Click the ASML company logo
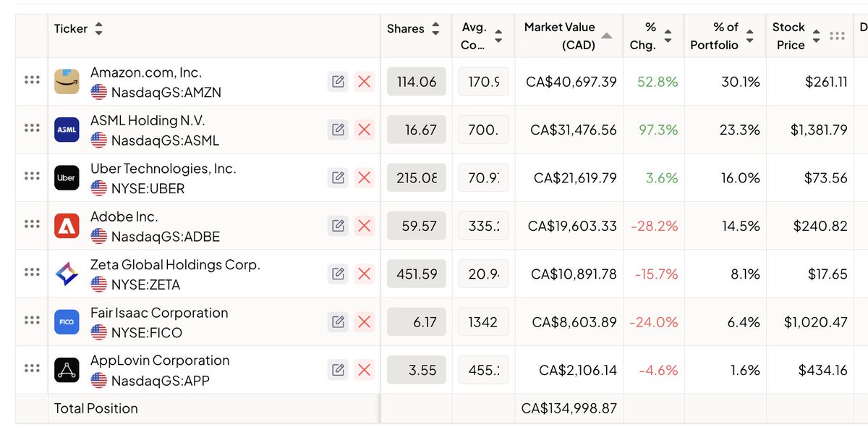Image resolution: width=868 pixels, height=430 pixels. click(x=67, y=130)
